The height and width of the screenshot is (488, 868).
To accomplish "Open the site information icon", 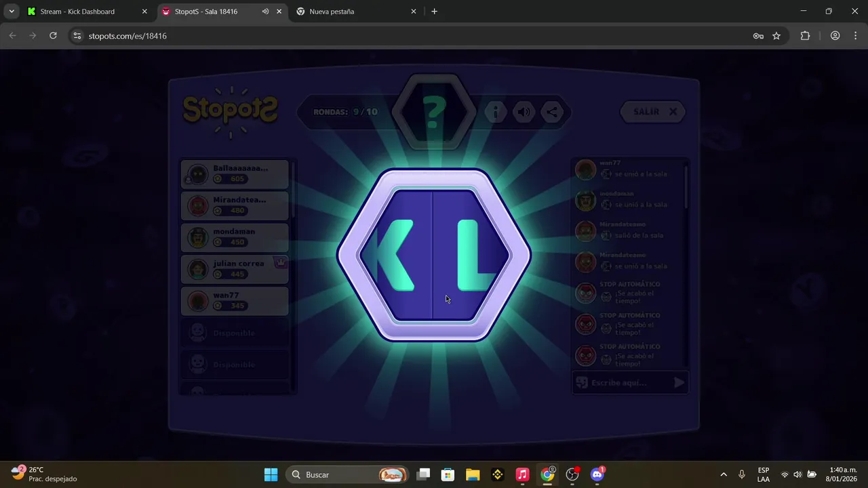I will pyautogui.click(x=77, y=36).
